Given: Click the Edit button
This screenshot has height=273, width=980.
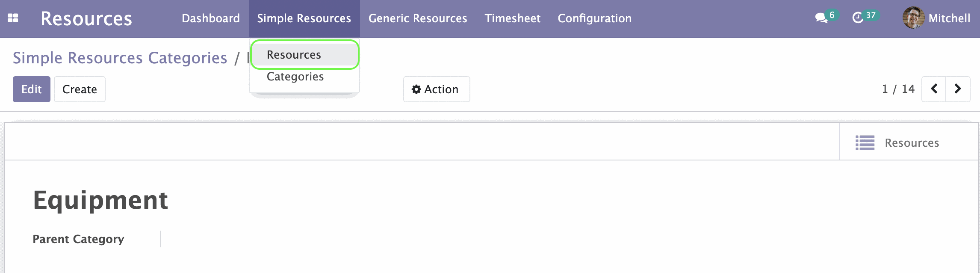Looking at the screenshot, I should pos(32,89).
